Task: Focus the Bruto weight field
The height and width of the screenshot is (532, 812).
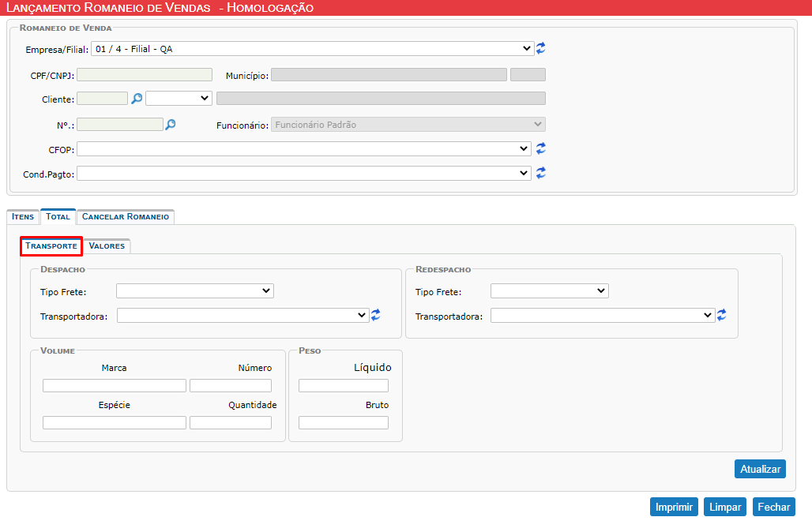Action: point(344,423)
